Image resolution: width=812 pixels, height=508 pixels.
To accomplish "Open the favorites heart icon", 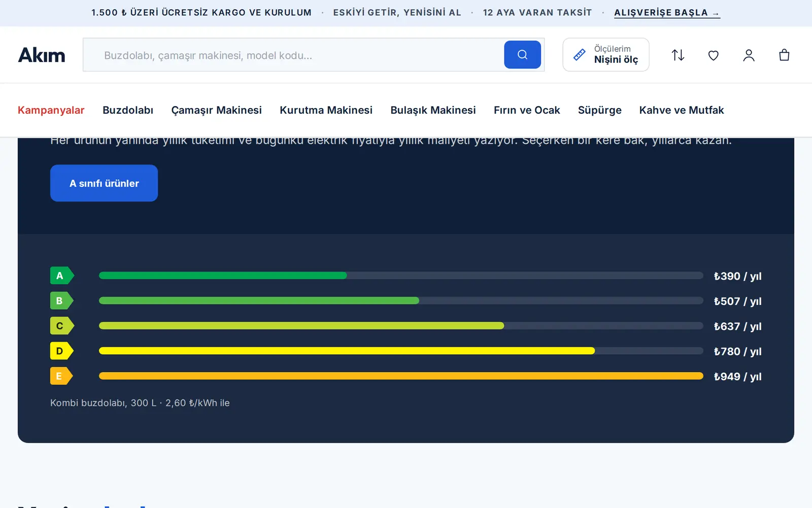I will tap(714, 55).
